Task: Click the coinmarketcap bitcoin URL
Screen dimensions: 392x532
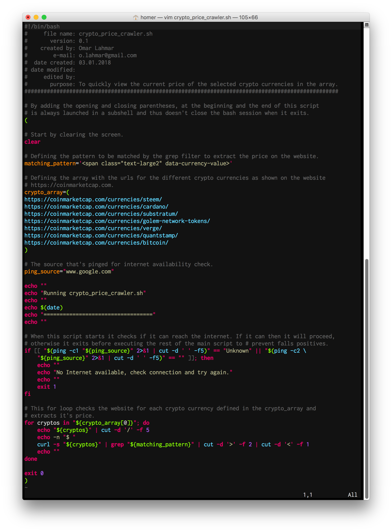Action: point(96,243)
